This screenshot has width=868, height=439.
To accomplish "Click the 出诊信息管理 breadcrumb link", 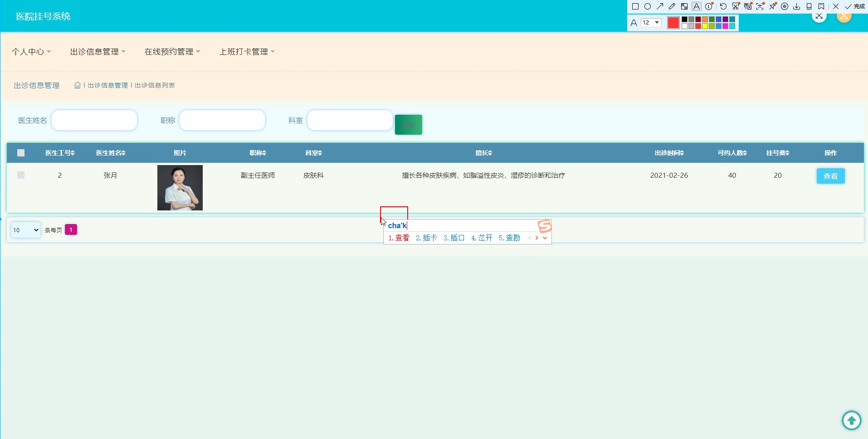I will (x=107, y=85).
